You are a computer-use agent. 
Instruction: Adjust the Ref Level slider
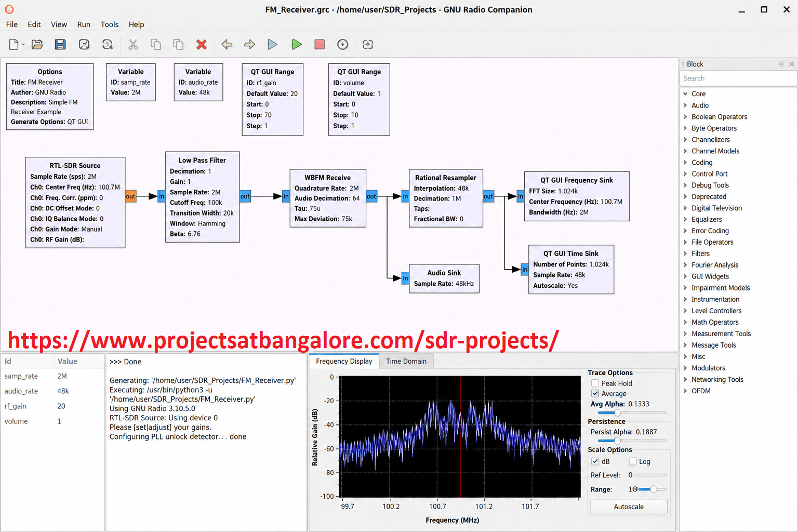coord(648,475)
